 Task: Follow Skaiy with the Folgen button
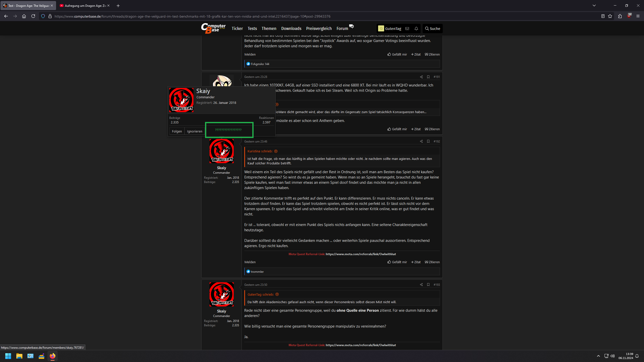pos(177,131)
